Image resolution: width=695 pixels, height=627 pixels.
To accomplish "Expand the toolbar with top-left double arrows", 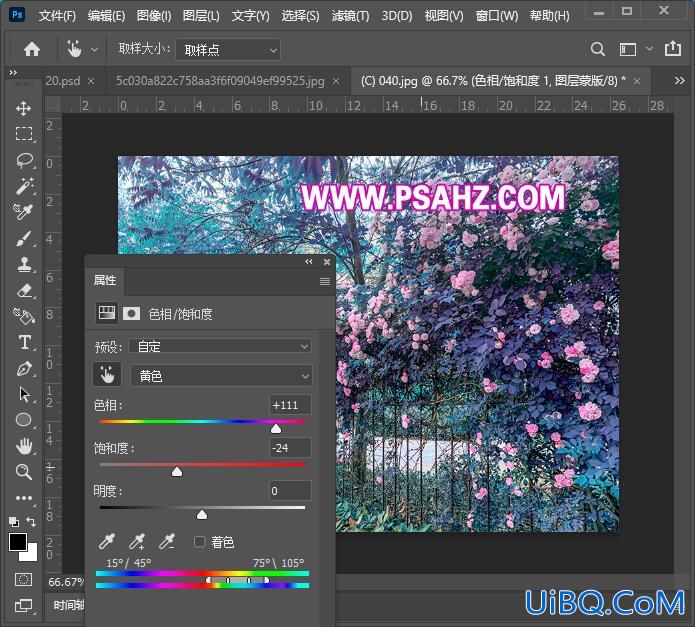I will pyautogui.click(x=13, y=72).
